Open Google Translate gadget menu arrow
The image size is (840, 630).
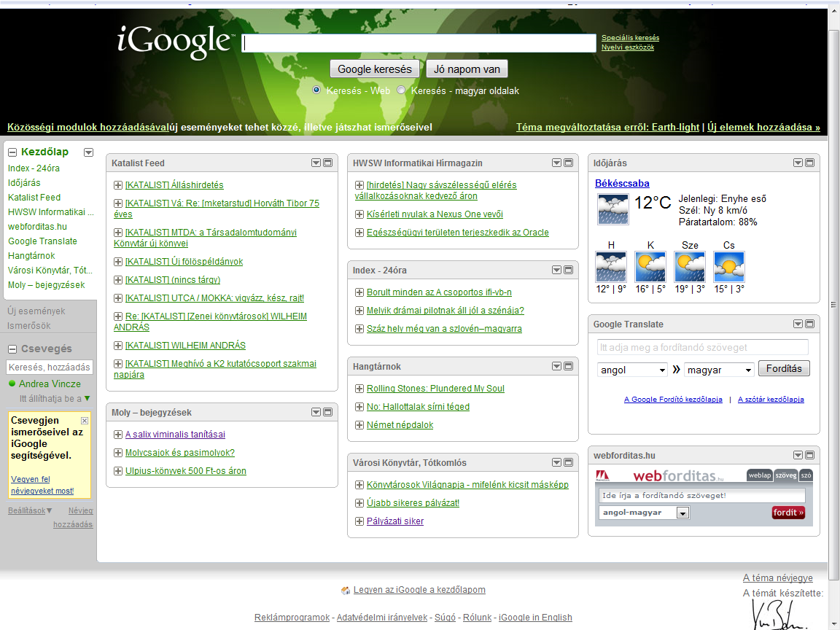[798, 324]
